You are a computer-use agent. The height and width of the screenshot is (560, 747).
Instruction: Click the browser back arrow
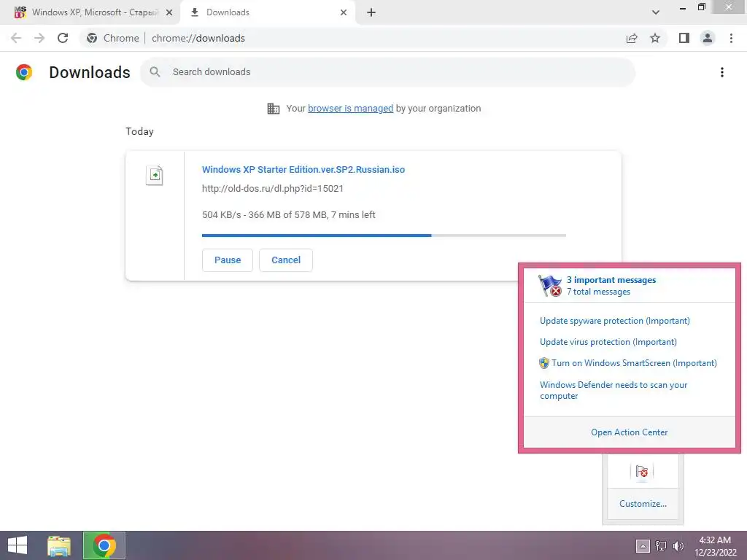(16, 38)
